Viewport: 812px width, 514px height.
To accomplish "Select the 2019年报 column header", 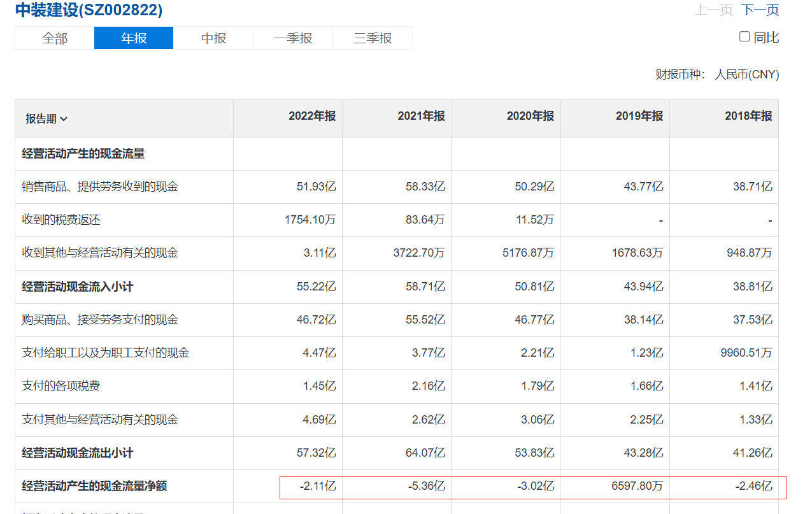I will coord(639,116).
